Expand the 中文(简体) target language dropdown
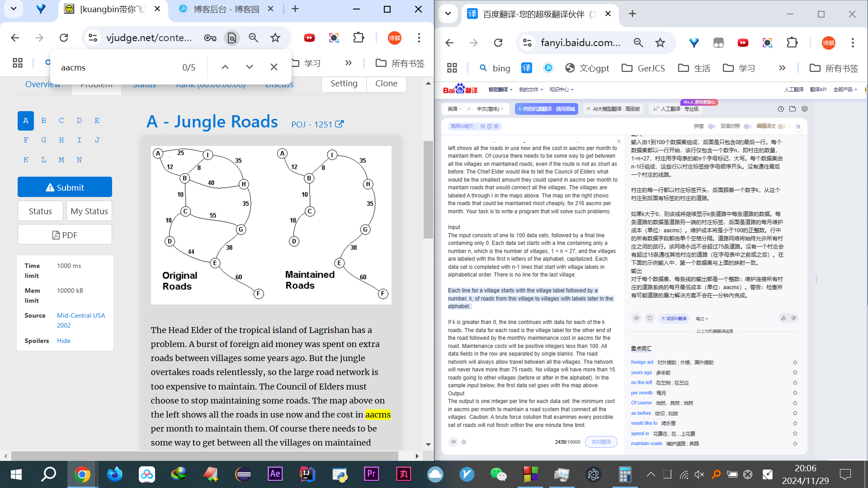The width and height of the screenshot is (868, 488). tap(490, 109)
